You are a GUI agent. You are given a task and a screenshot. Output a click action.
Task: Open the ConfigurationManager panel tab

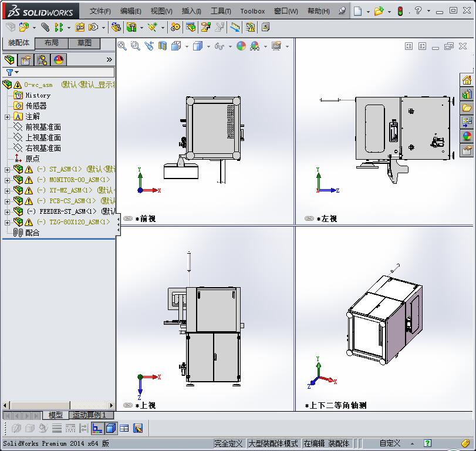click(x=42, y=60)
